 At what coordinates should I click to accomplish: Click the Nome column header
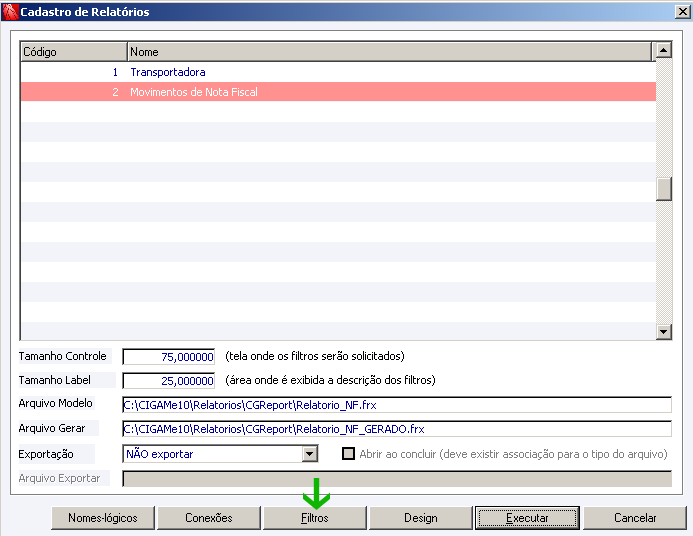(x=389, y=52)
